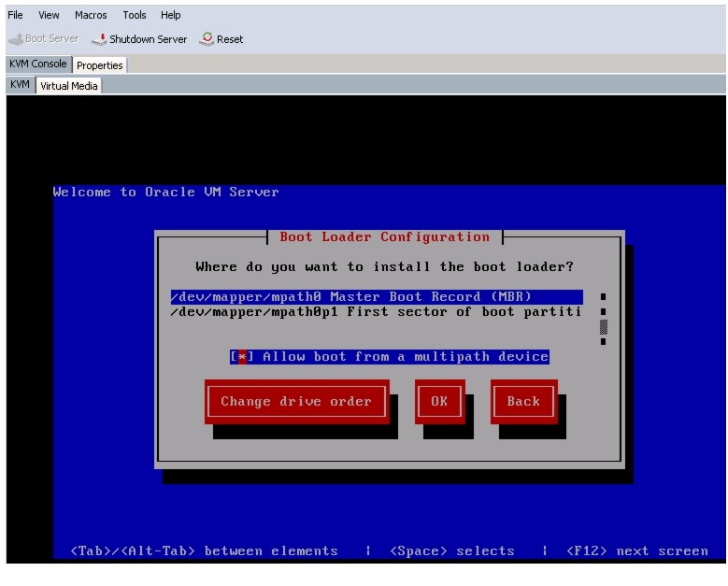Select /dev/mapper/mpath0p1 First sector entry
Image resolution: width=728 pixels, height=586 pixels.
click(x=377, y=311)
